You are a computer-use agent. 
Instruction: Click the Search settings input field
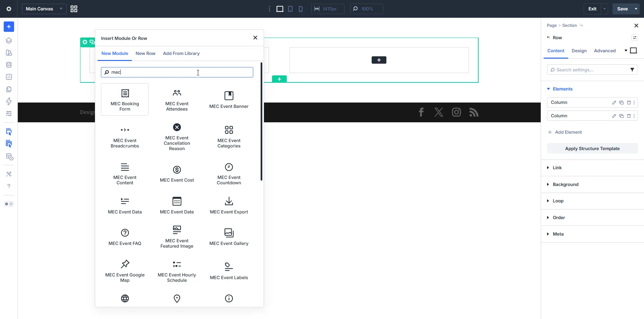click(592, 70)
